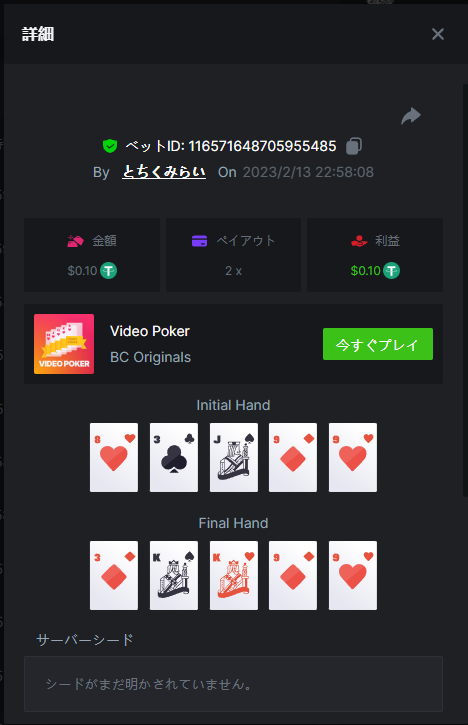The width and height of the screenshot is (468, 725).
Task: Select the Jack of spades initial card
Action: (234, 457)
